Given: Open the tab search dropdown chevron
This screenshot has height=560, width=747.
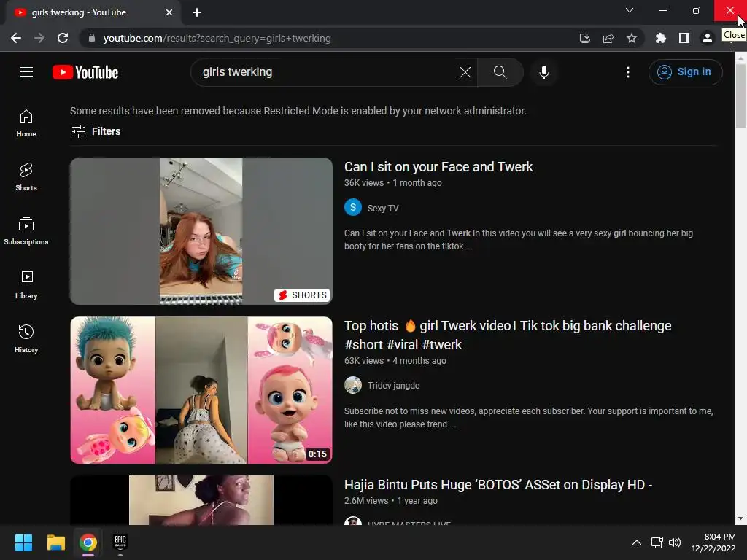Looking at the screenshot, I should pyautogui.click(x=630, y=10).
